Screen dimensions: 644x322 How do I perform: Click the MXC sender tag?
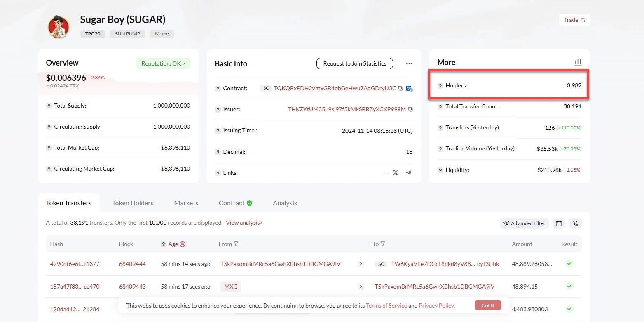(x=231, y=287)
